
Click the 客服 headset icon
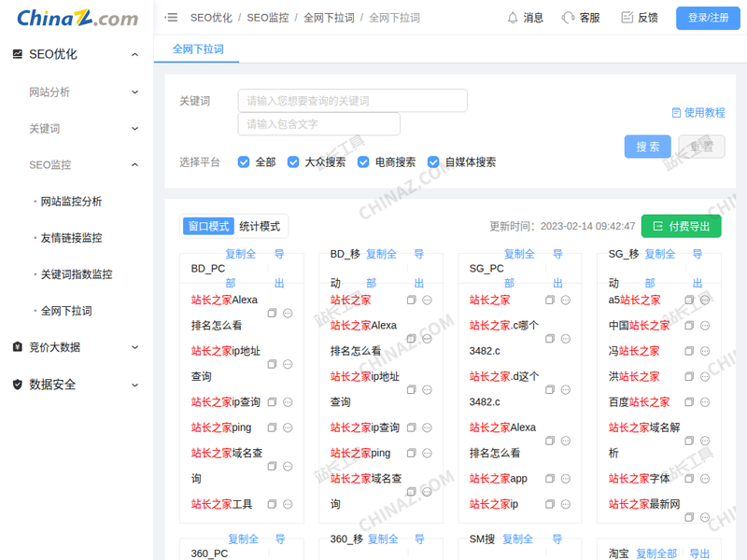click(568, 18)
